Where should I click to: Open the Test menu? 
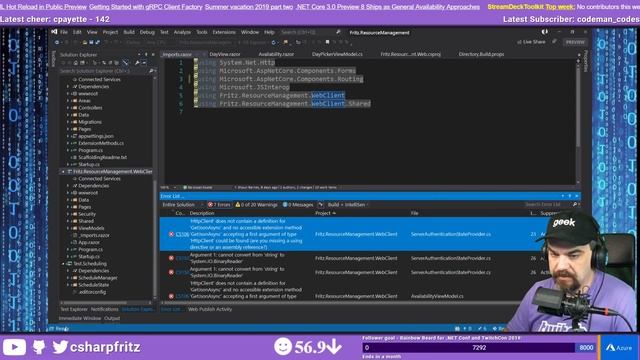point(164,32)
